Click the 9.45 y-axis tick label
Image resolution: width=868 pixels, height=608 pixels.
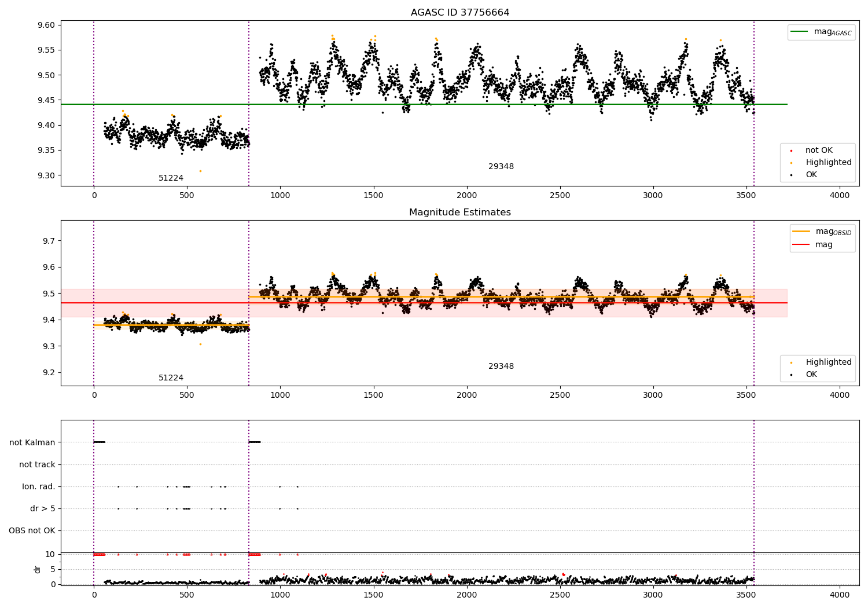point(46,101)
